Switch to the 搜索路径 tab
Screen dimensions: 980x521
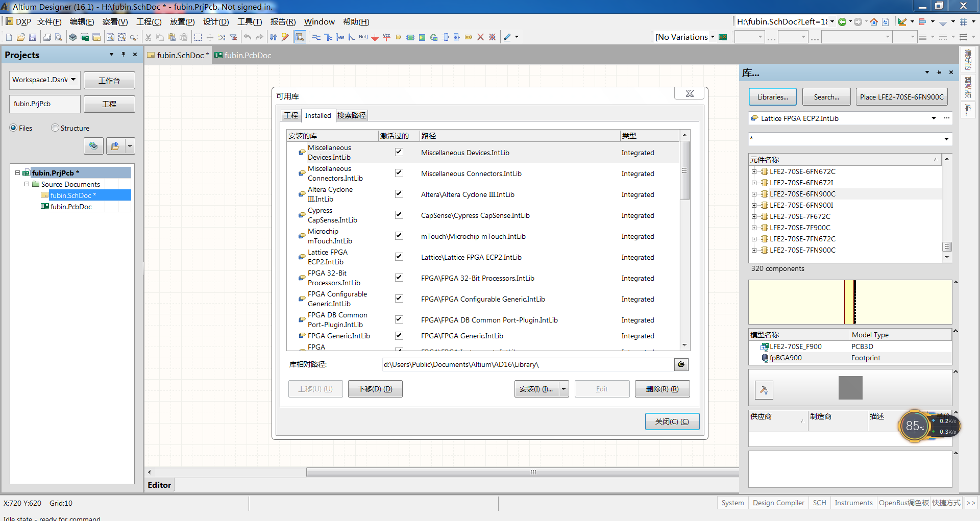click(x=352, y=116)
